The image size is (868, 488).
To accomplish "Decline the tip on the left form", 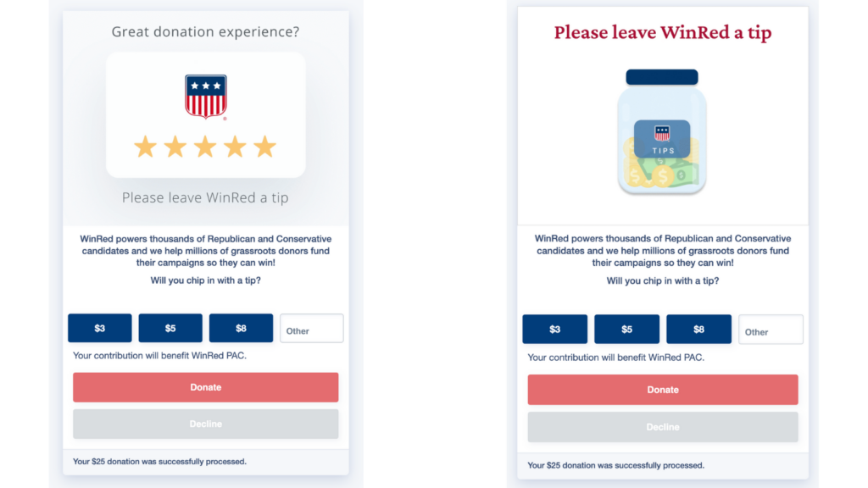I will [205, 424].
